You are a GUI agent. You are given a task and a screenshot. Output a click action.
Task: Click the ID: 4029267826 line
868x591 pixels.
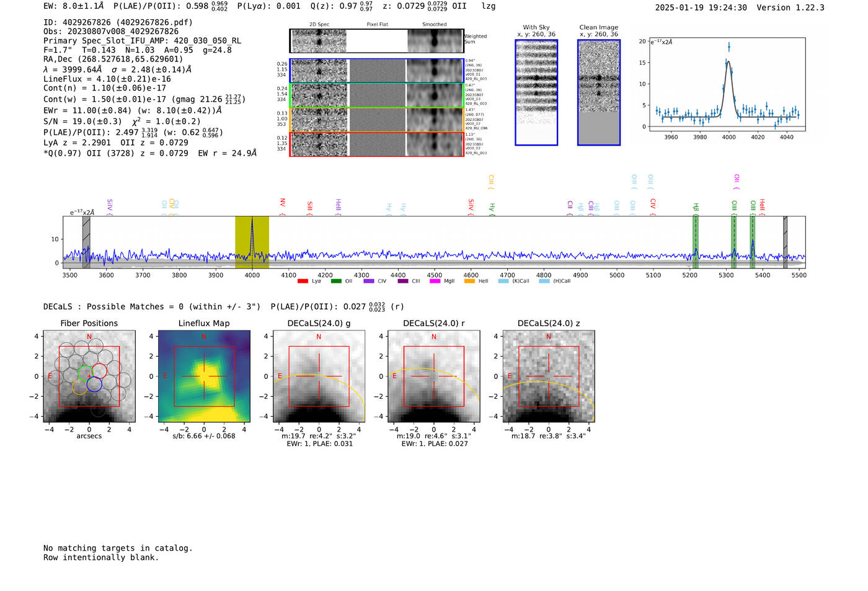(118, 22)
